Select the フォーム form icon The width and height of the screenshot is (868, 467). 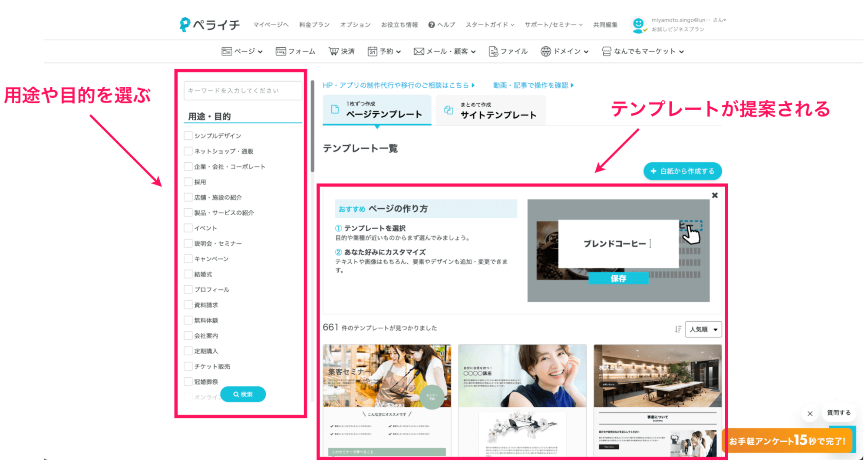point(280,51)
